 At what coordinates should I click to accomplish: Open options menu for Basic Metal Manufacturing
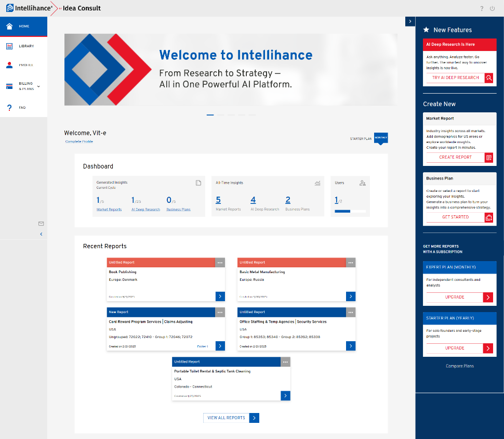351,263
